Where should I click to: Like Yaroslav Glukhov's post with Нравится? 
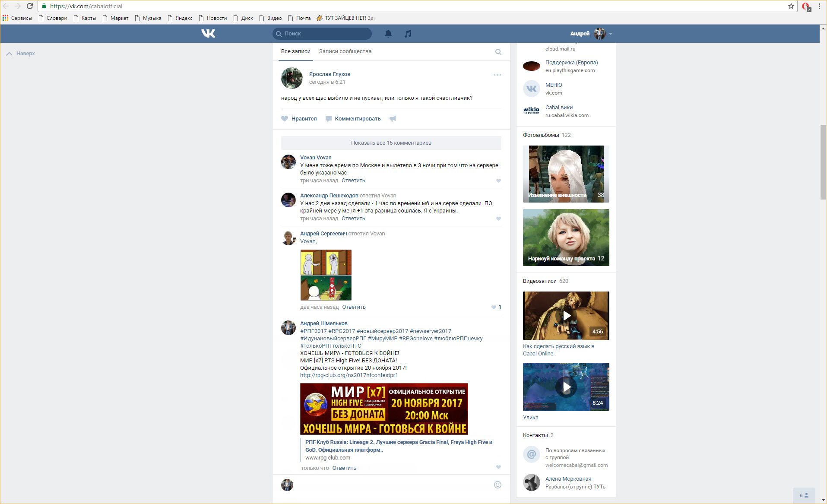point(299,119)
